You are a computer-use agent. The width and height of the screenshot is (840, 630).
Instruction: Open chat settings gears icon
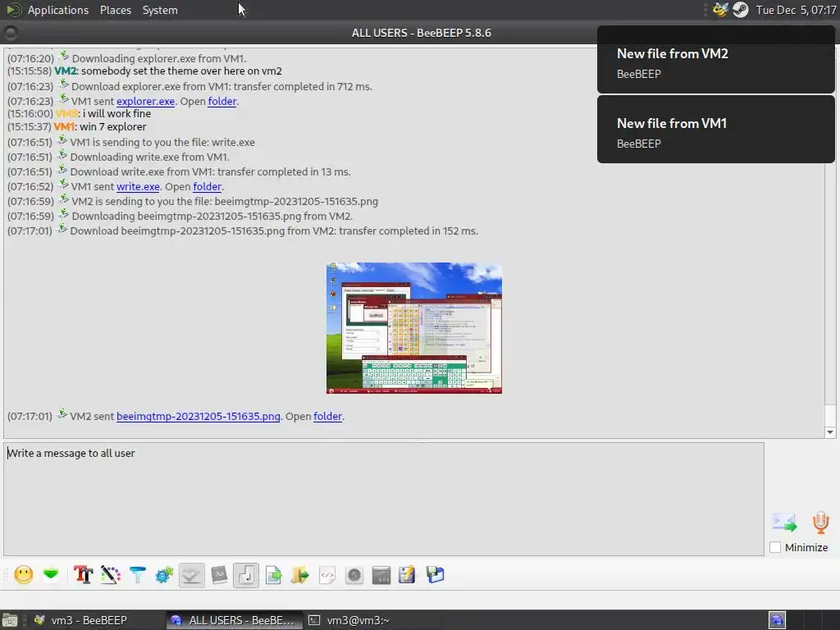pyautogui.click(x=164, y=575)
